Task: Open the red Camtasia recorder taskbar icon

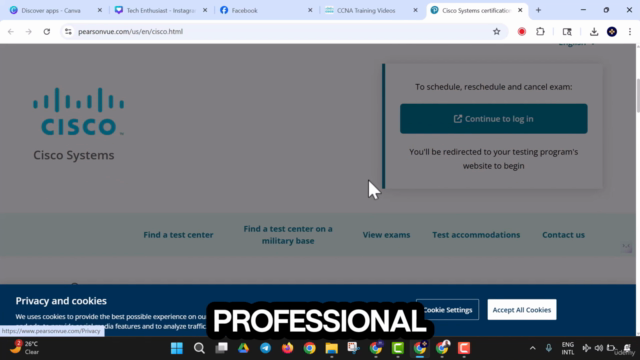Action: 464,348
